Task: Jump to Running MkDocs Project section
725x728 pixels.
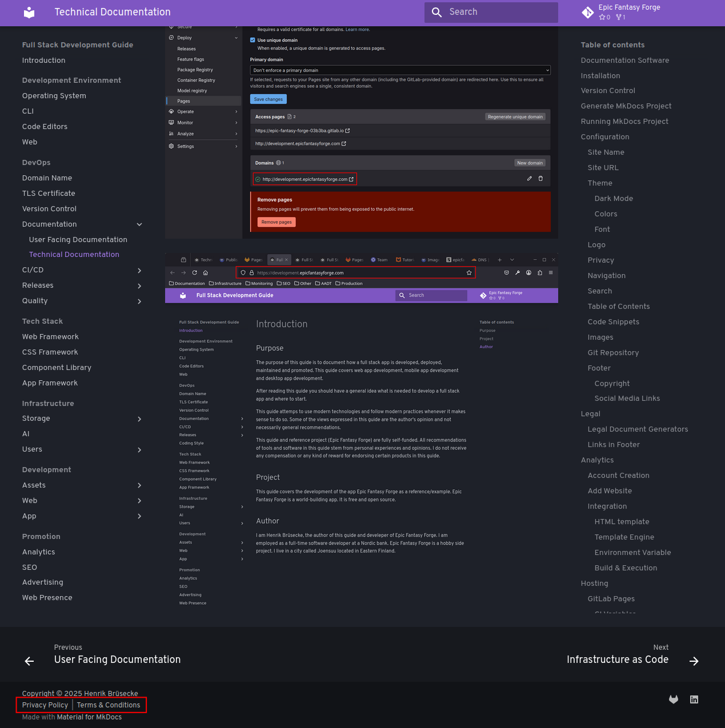Action: [624, 122]
